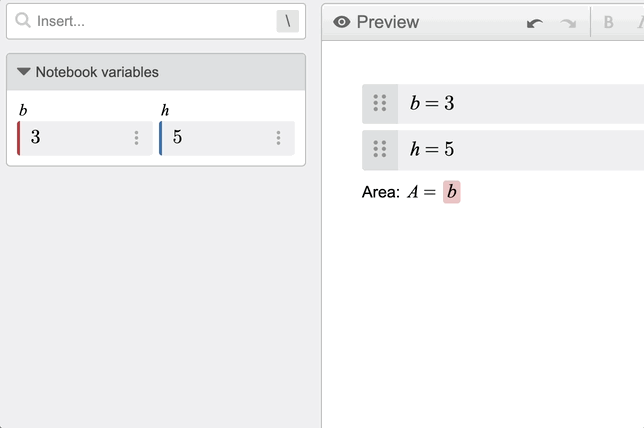This screenshot has width=644, height=428.
Task: Open options menu for variable h
Action: [x=278, y=138]
